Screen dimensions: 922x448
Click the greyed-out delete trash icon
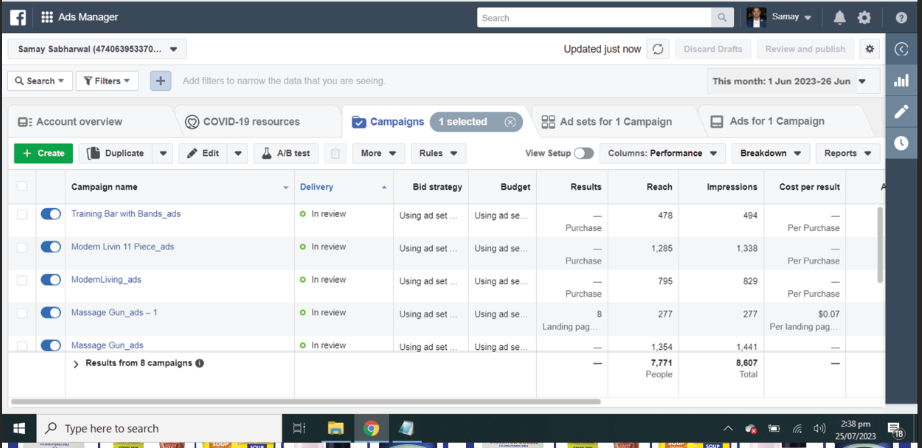coord(335,153)
